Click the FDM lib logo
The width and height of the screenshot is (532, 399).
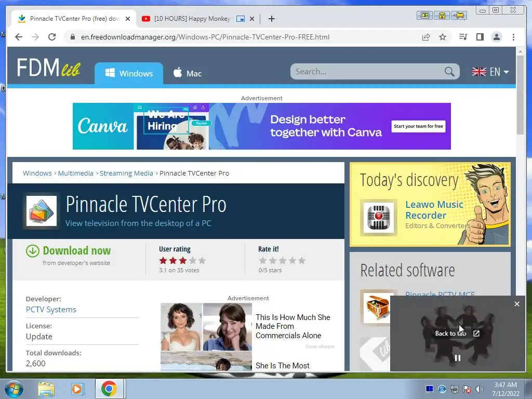pyautogui.click(x=48, y=67)
